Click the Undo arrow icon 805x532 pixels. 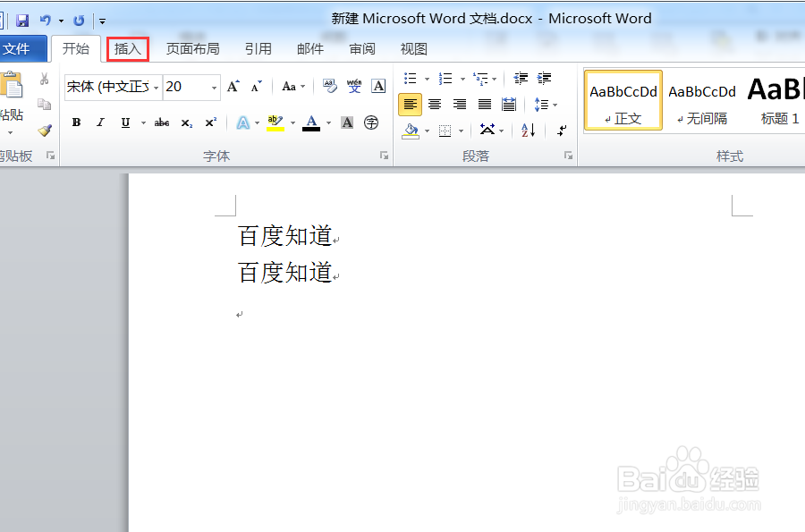(46, 21)
